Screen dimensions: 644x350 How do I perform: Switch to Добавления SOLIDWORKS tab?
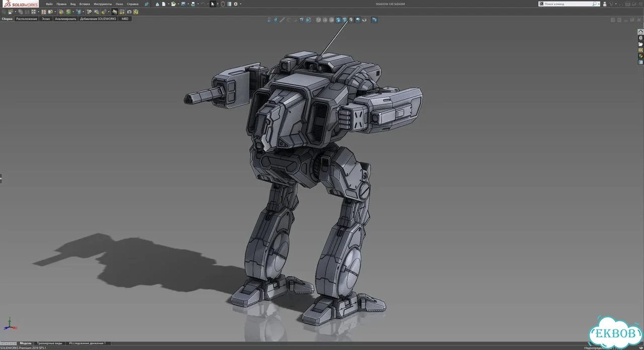coord(98,19)
